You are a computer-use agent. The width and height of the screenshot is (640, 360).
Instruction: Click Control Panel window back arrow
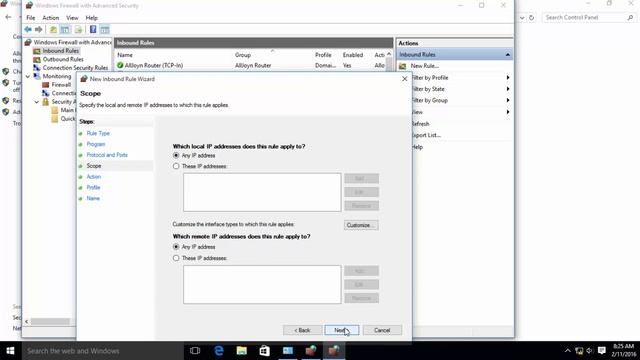click(8, 17)
